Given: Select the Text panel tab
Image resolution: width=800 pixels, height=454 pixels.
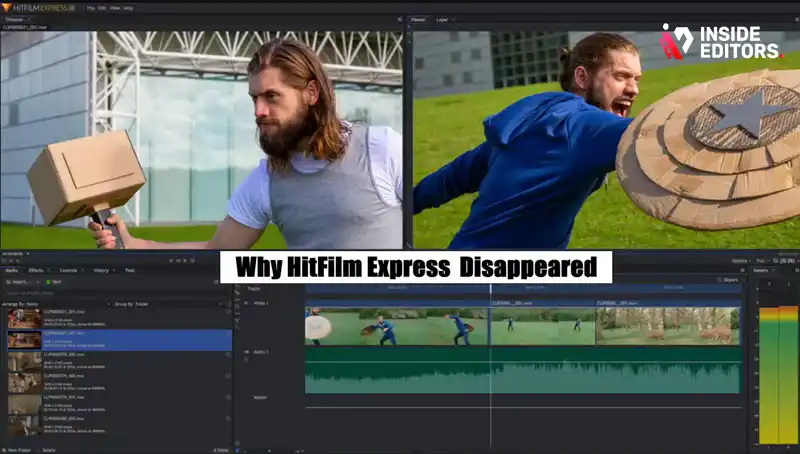Looking at the screenshot, I should (130, 270).
